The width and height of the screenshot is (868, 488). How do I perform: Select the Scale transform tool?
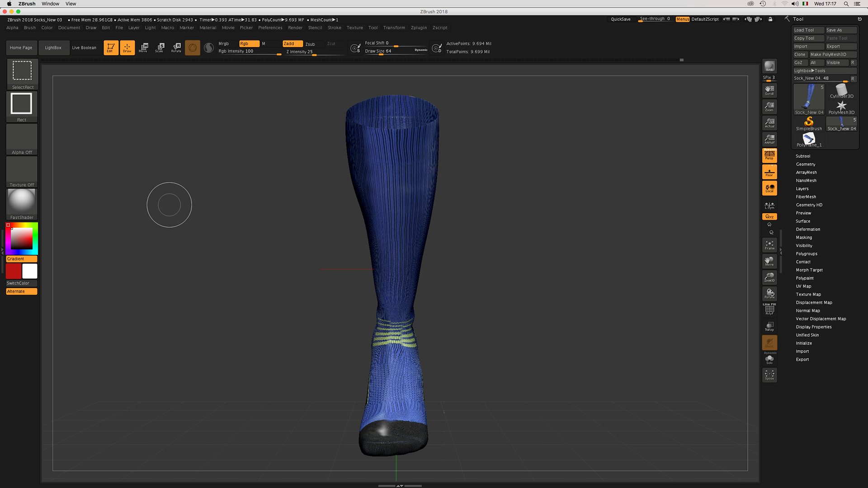point(160,47)
